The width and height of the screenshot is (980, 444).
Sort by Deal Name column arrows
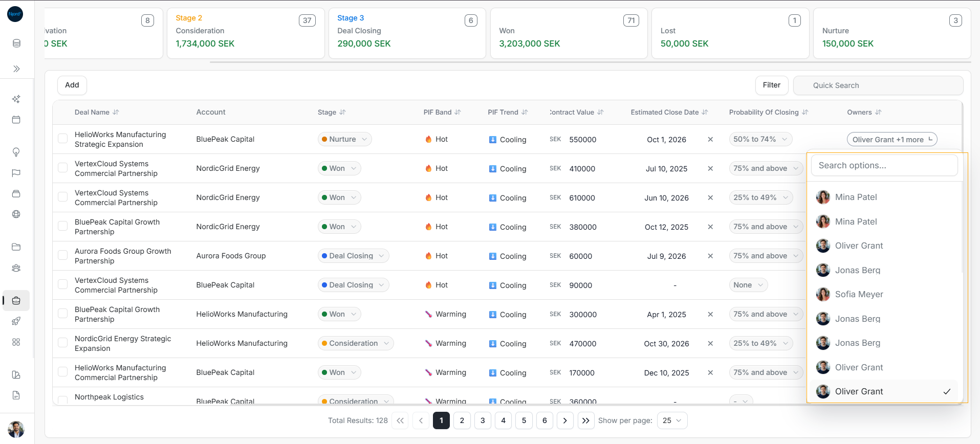tap(116, 112)
